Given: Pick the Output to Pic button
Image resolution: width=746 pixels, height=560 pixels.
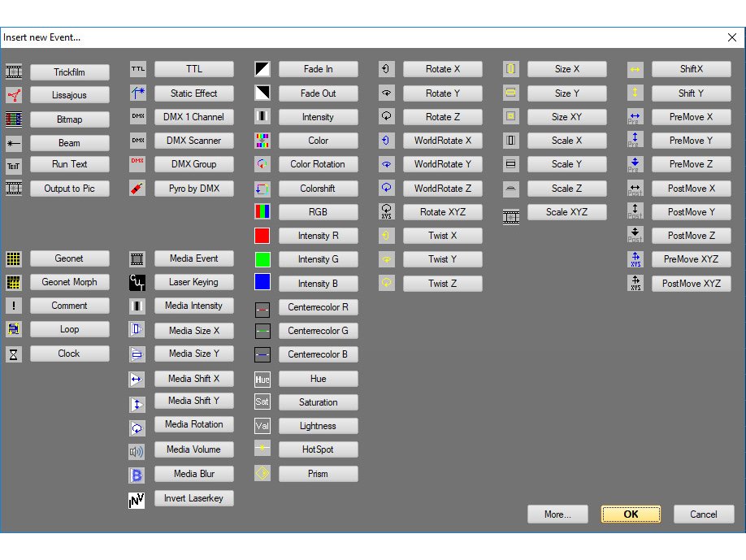Looking at the screenshot, I should [x=69, y=189].
